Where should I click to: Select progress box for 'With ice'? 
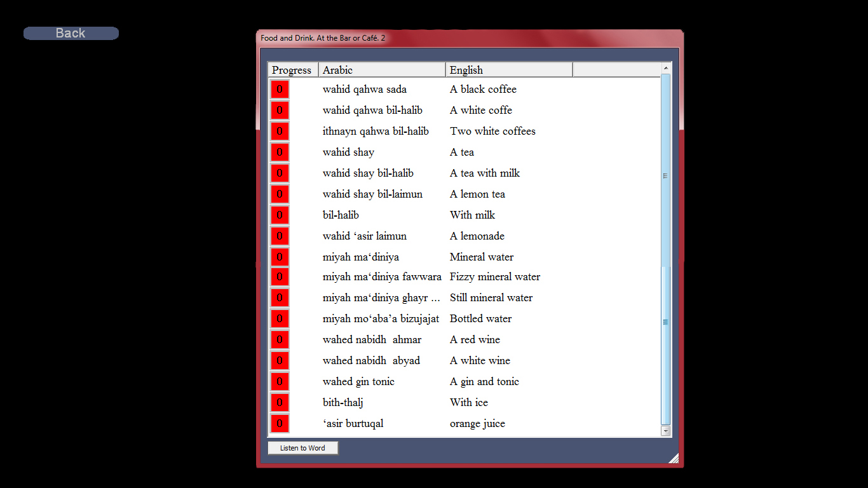pos(280,402)
